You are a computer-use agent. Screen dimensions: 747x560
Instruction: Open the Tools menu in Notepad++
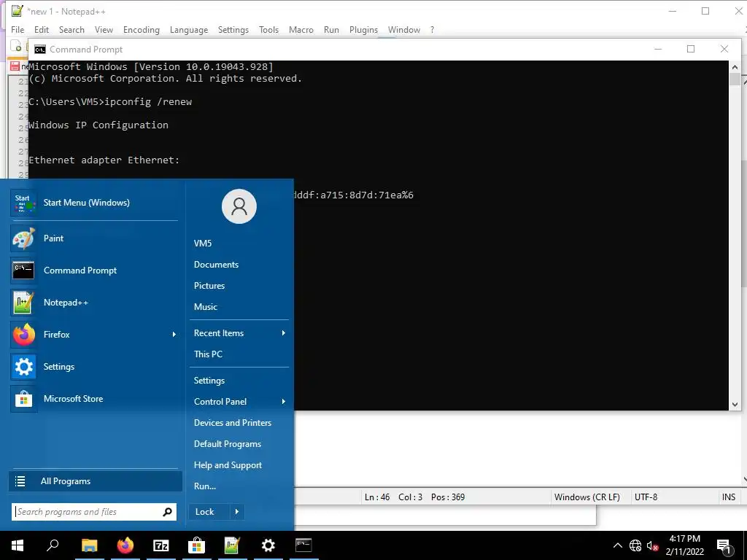click(268, 29)
